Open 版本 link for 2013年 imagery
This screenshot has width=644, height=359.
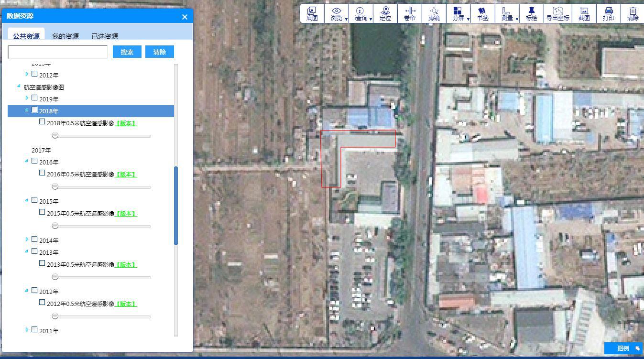[x=126, y=265]
